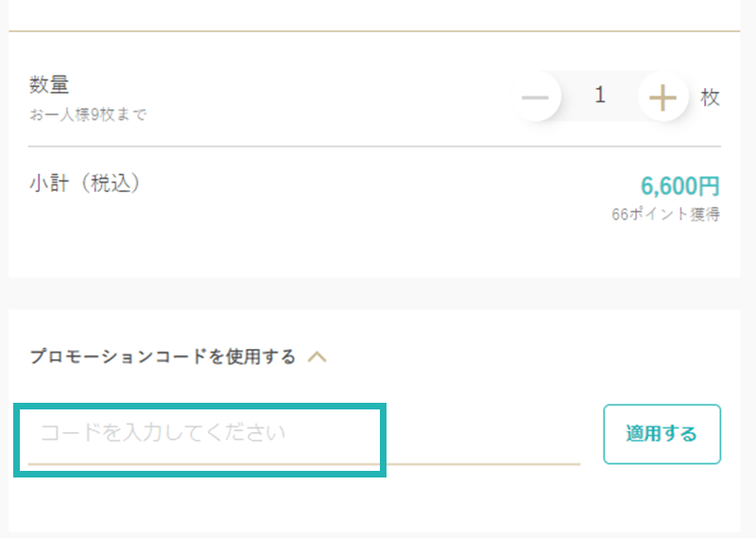Click the underline of the promotion code field
756x538 pixels.
(472, 463)
